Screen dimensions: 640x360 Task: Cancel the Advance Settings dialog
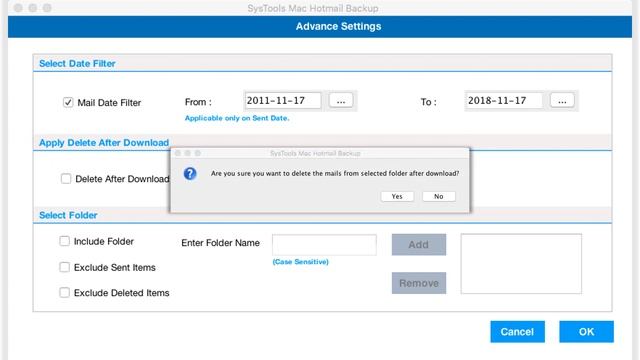tap(518, 331)
